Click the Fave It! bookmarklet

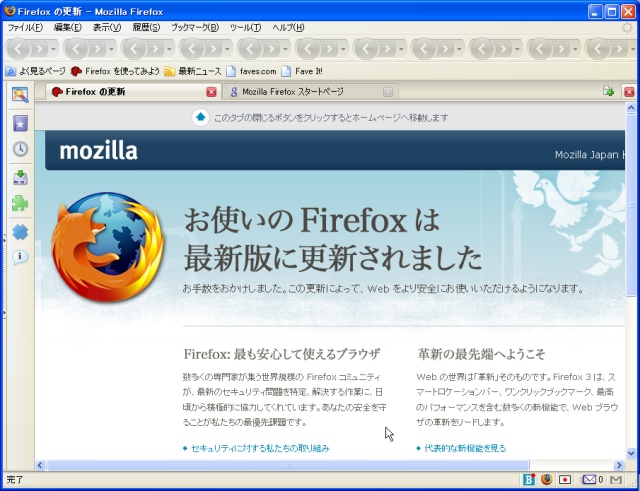coord(302,71)
